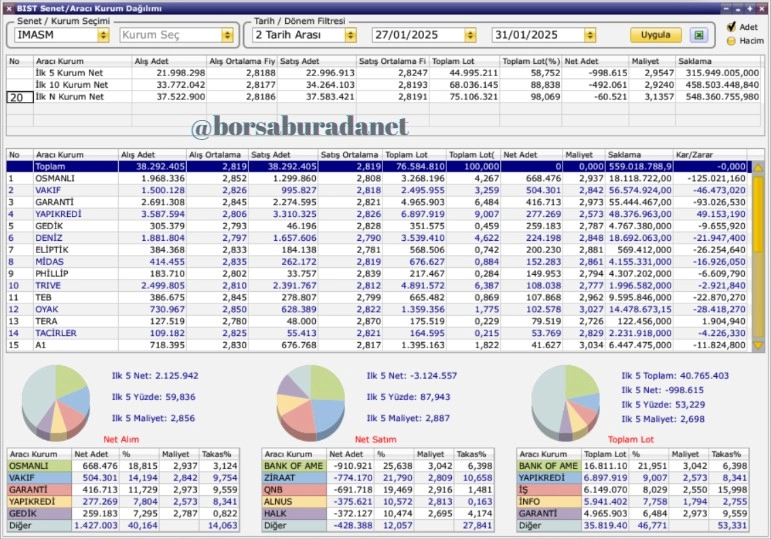Click Toplam Lot(%) header in summary table

coord(531,61)
